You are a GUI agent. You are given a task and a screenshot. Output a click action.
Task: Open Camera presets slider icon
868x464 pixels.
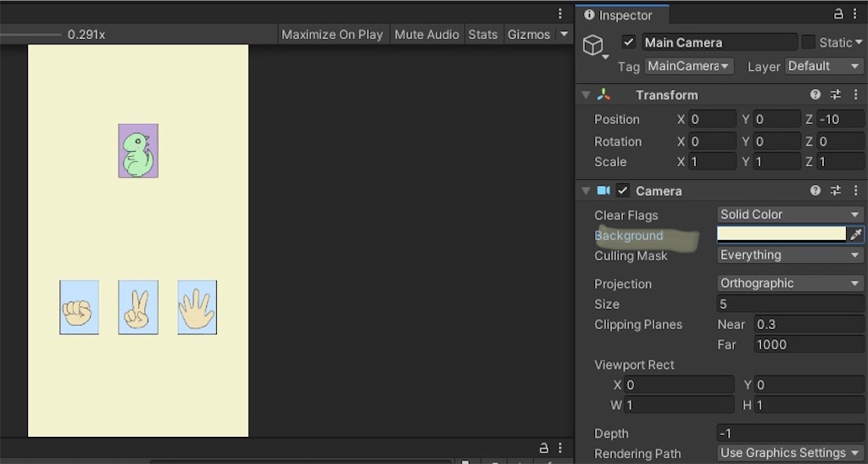pos(835,191)
